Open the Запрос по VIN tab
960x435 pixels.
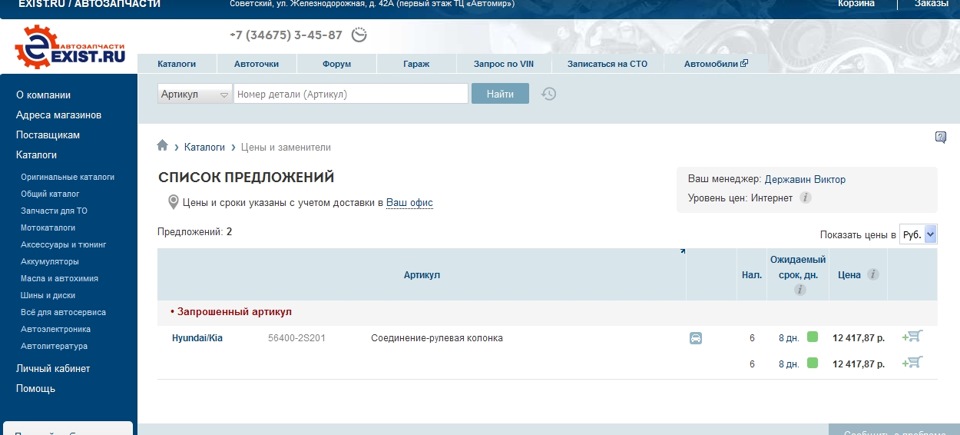(x=504, y=64)
